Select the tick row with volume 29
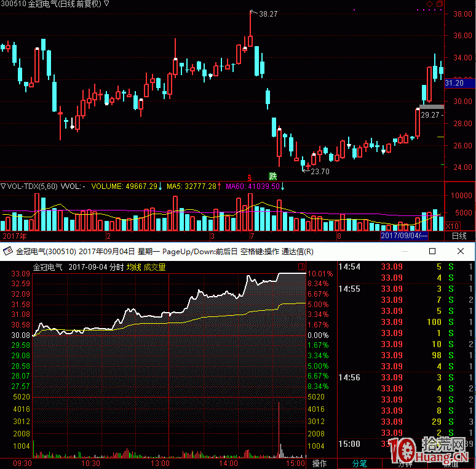The width and height of the screenshot is (476, 469). (406, 422)
